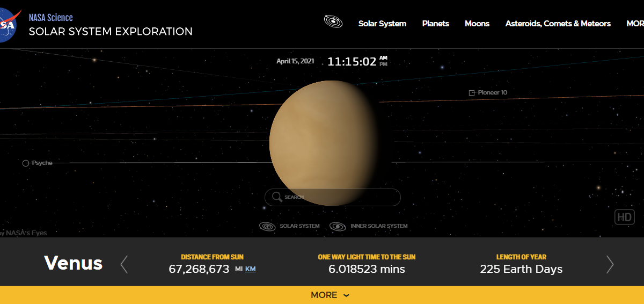Open Asteroids, Comets & Meteors menu
644x304 pixels.
[x=558, y=24]
